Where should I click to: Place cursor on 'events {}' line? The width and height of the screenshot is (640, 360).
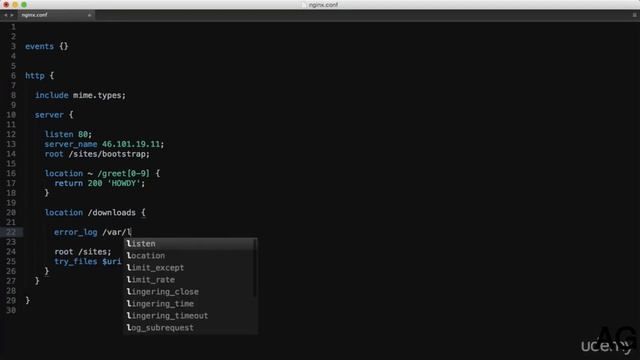coord(47,47)
